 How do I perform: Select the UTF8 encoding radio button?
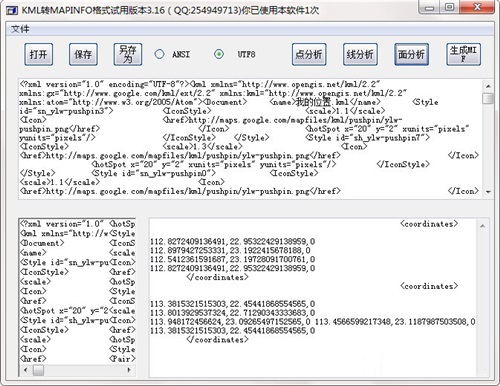tap(219, 54)
